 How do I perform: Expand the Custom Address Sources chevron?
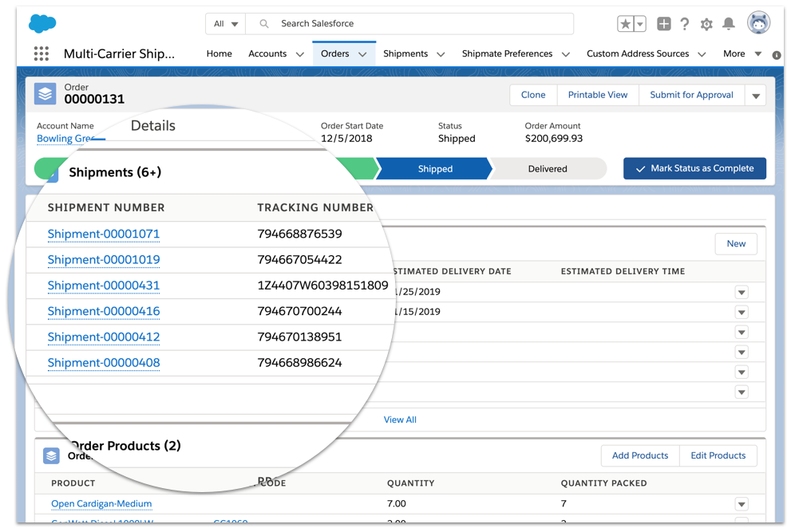coord(702,54)
